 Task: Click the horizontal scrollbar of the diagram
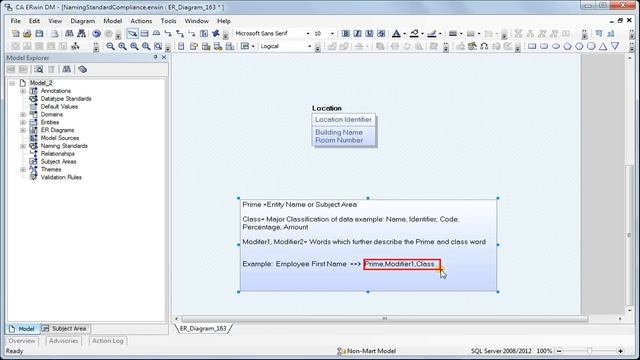[x=384, y=319]
